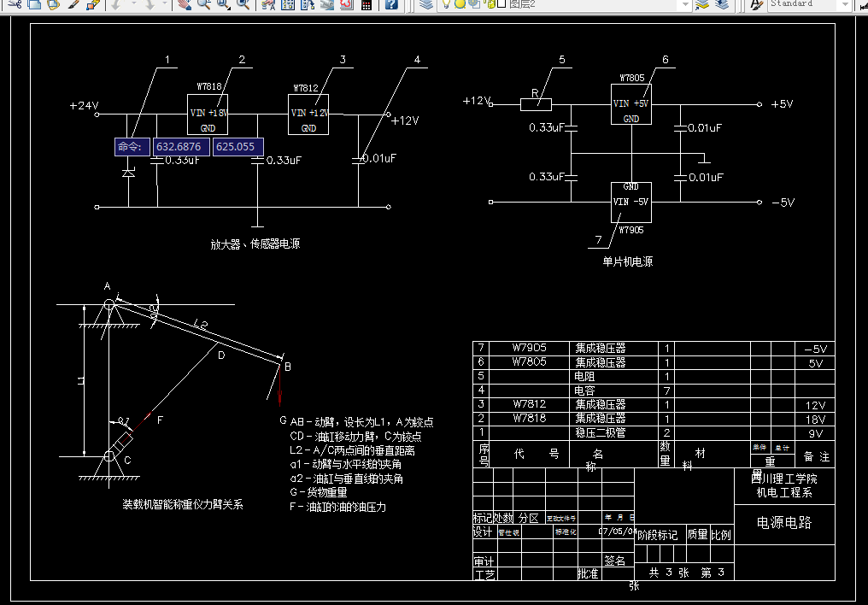The height and width of the screenshot is (605, 868).
Task: Click the 放大器、传感器电源 caption
Action: coord(255,244)
